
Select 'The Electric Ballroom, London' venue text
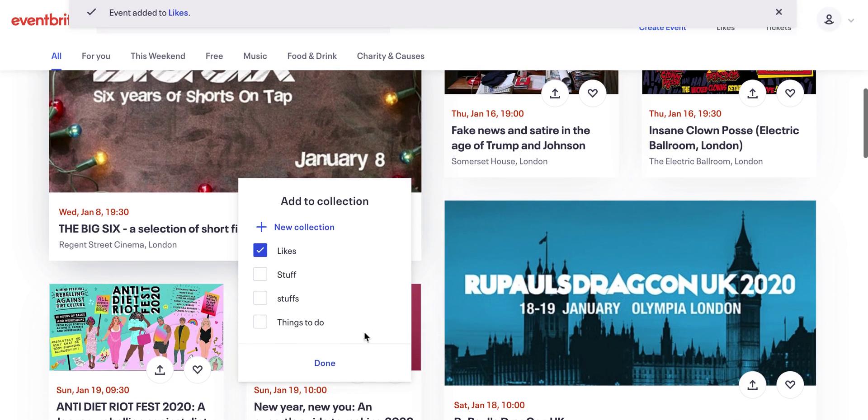pyautogui.click(x=706, y=161)
